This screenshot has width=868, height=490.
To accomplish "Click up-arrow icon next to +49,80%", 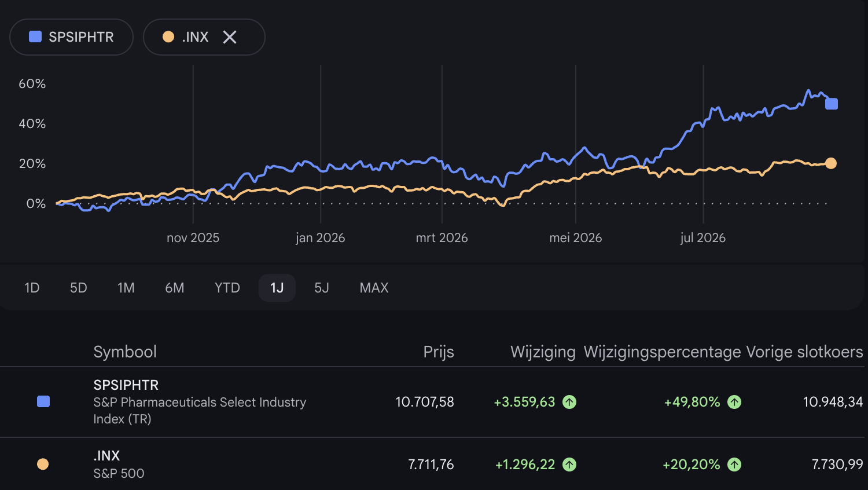I will click(734, 401).
